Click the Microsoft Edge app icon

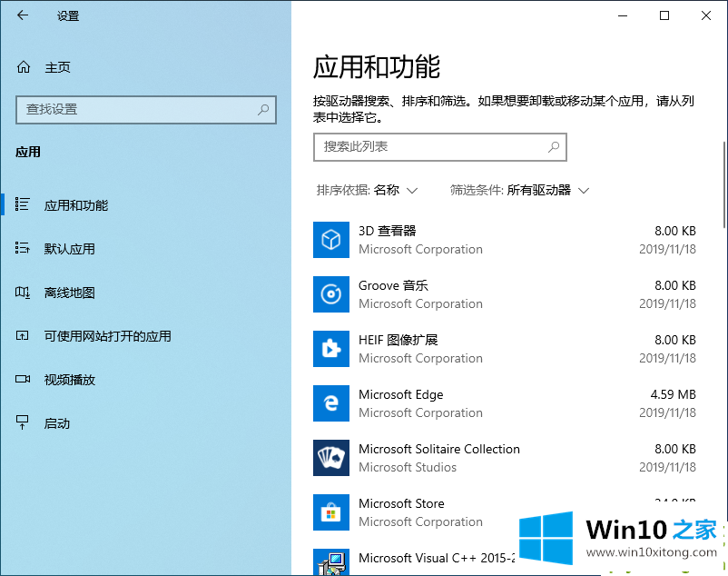click(x=331, y=403)
